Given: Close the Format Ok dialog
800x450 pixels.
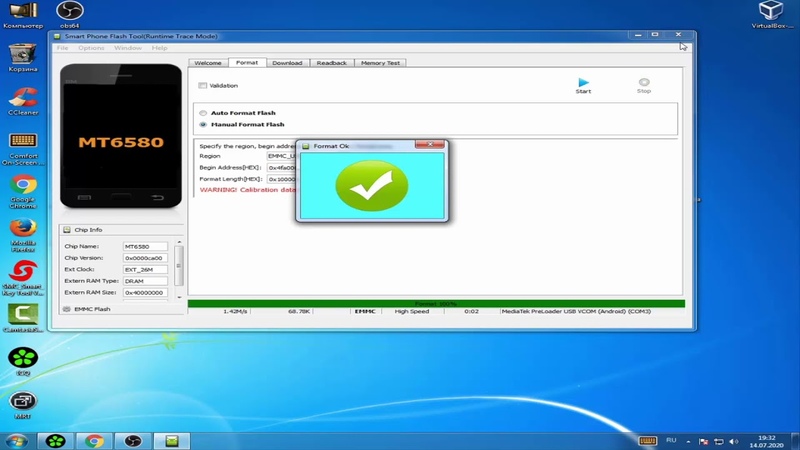Looking at the screenshot, I should 430,144.
